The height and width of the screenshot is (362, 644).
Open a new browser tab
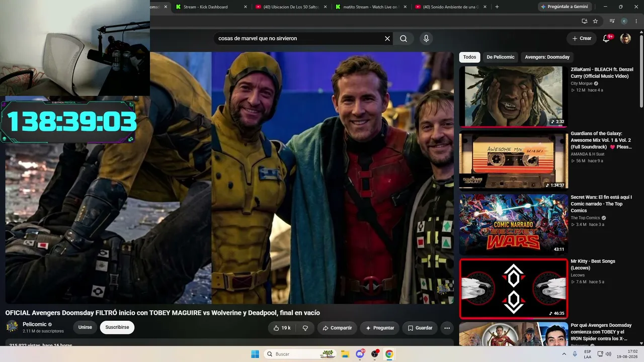(x=497, y=7)
